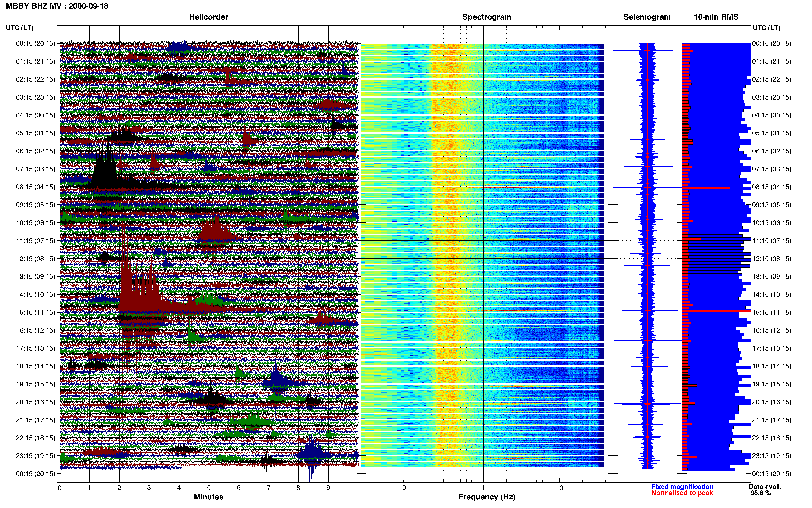Image resolution: width=812 pixels, height=508 pixels.
Task: Click the '10-min RMS' panel heading
Action: click(x=716, y=17)
